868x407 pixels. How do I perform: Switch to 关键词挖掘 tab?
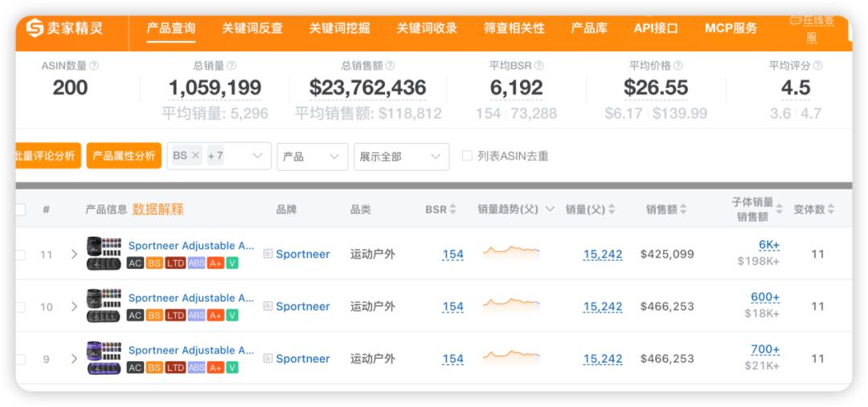pyautogui.click(x=339, y=28)
